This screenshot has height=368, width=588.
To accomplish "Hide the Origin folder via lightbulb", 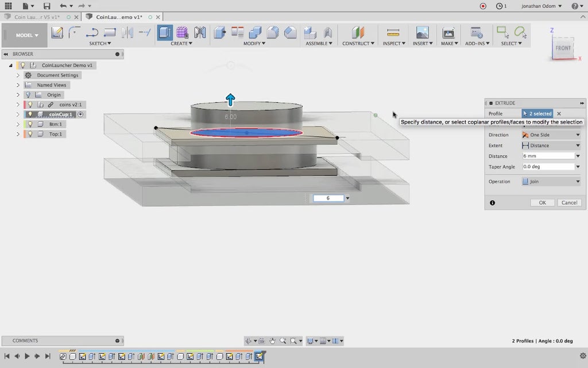I will (28, 95).
